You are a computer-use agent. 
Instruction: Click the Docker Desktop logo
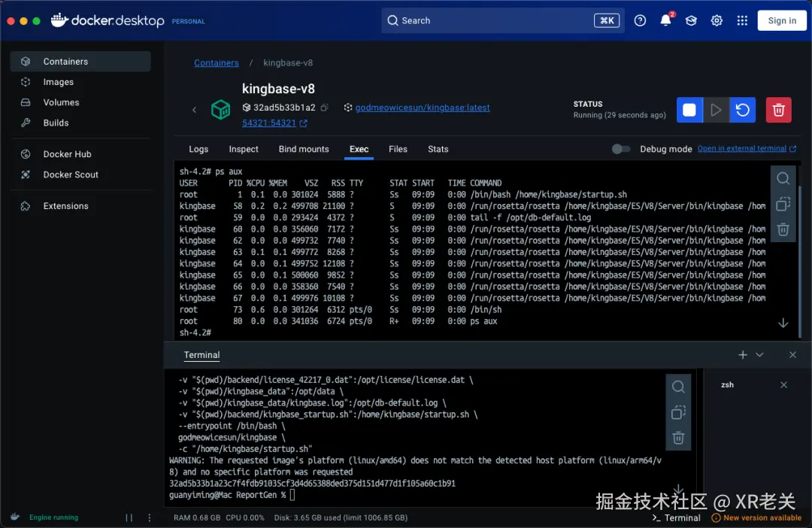[108, 21]
